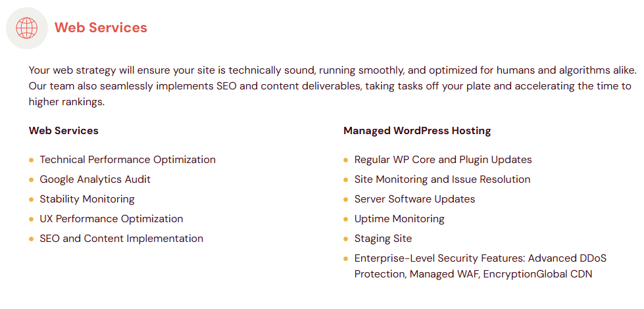Click the Staging Site list item
This screenshot has height=309, width=644.
pos(383,239)
